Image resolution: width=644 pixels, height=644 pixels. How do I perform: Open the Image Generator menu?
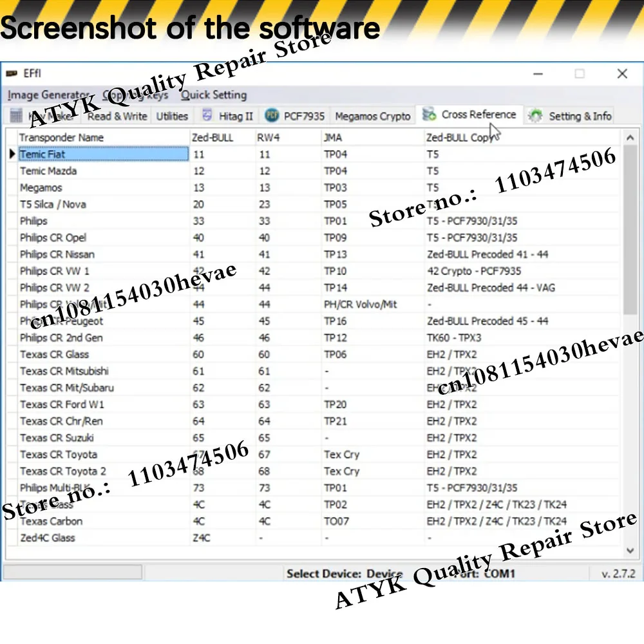pyautogui.click(x=48, y=95)
